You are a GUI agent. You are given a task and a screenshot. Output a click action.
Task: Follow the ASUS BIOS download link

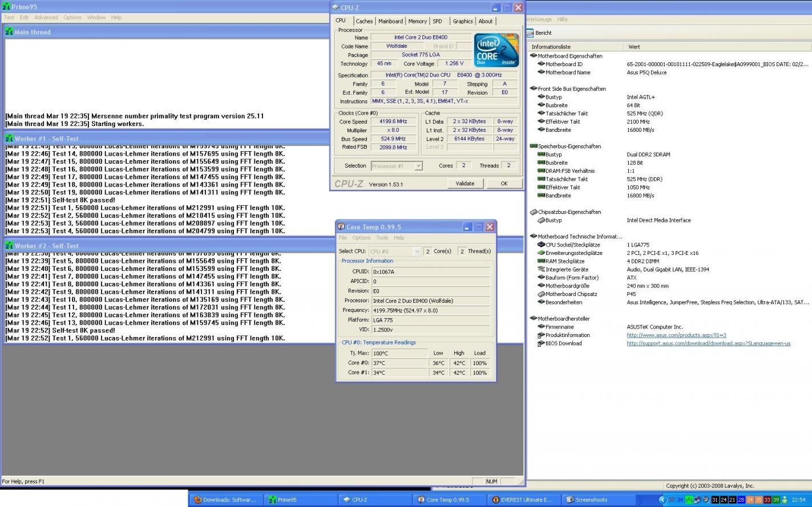point(708,343)
